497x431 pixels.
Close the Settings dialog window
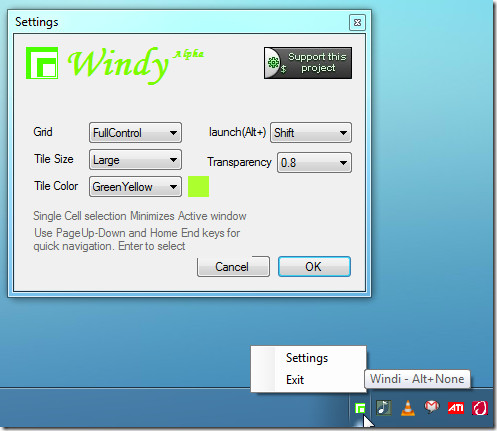pyautogui.click(x=357, y=23)
